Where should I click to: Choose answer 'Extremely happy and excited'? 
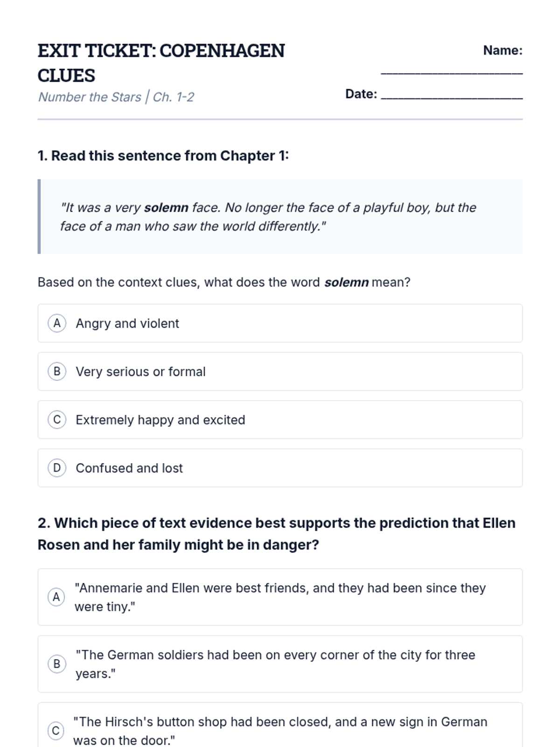pyautogui.click(x=280, y=420)
